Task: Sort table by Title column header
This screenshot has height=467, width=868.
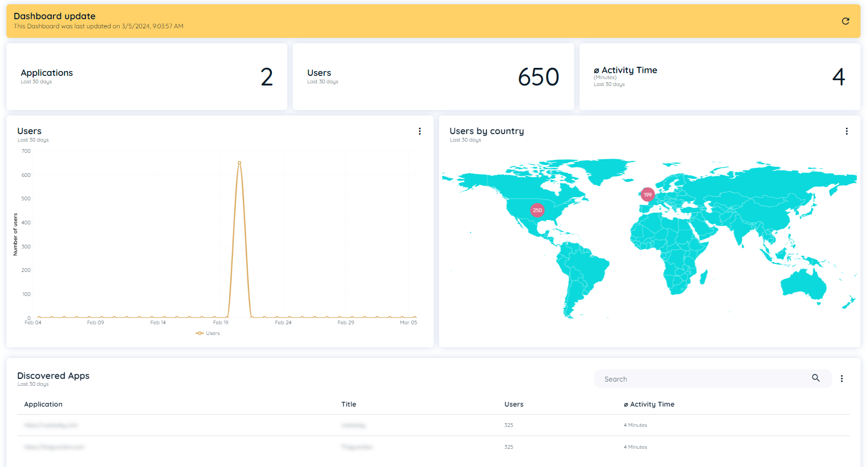Action: pos(349,404)
